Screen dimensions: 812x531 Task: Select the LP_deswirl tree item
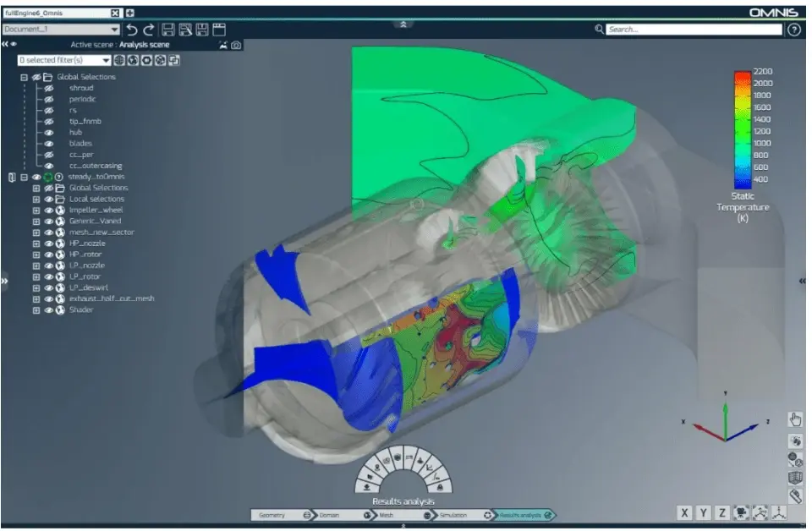[x=89, y=287]
